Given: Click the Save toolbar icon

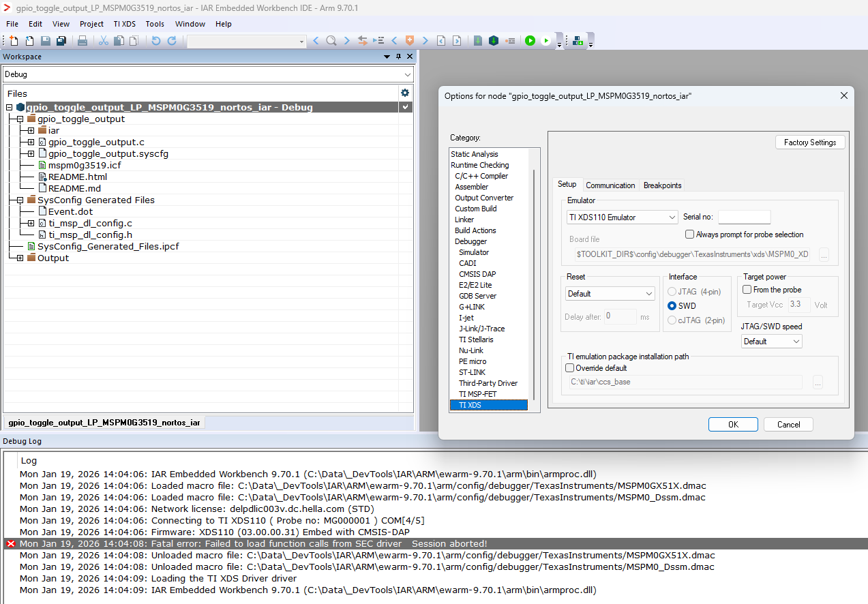Looking at the screenshot, I should [46, 41].
